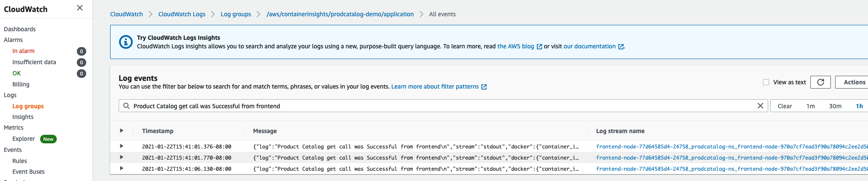Open Event Buses in sidebar

click(x=29, y=172)
